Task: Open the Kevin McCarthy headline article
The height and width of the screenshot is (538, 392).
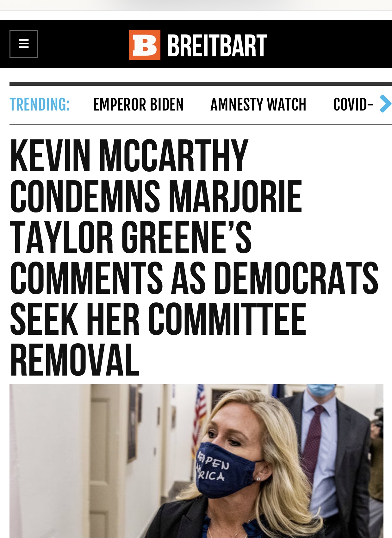Action: pos(194,257)
